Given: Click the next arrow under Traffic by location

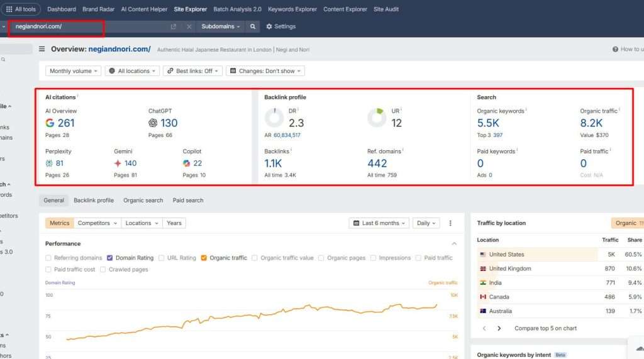Looking at the screenshot, I should coord(499,328).
